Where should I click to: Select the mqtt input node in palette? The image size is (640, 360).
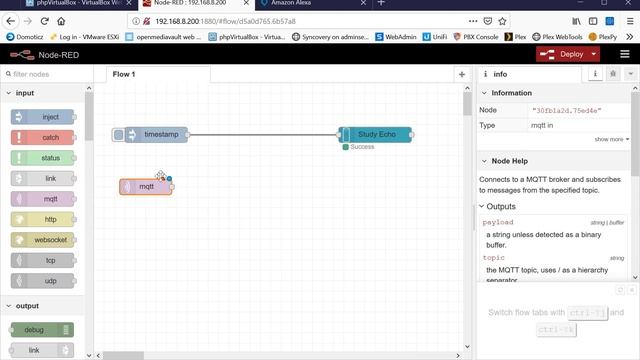click(42, 199)
